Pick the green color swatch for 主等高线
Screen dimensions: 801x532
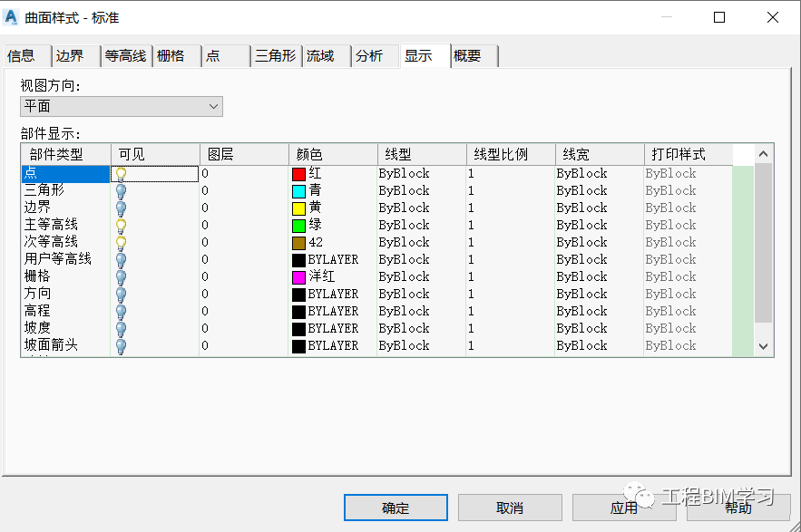pyautogui.click(x=298, y=226)
